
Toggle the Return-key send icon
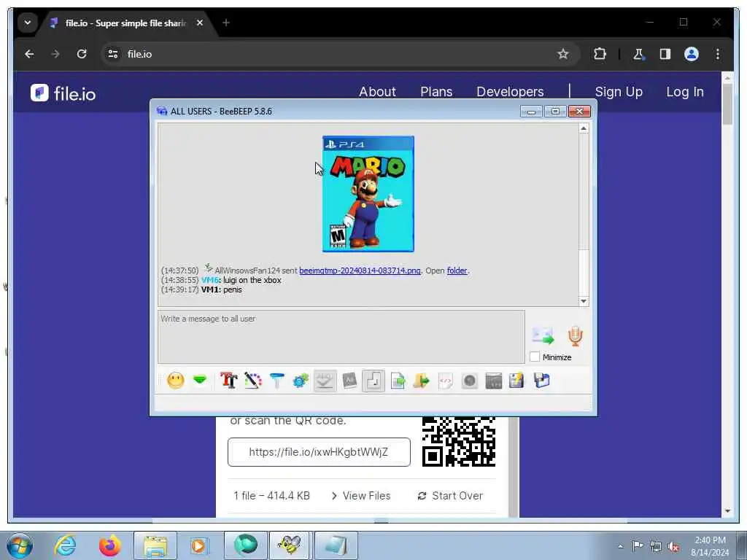(373, 381)
